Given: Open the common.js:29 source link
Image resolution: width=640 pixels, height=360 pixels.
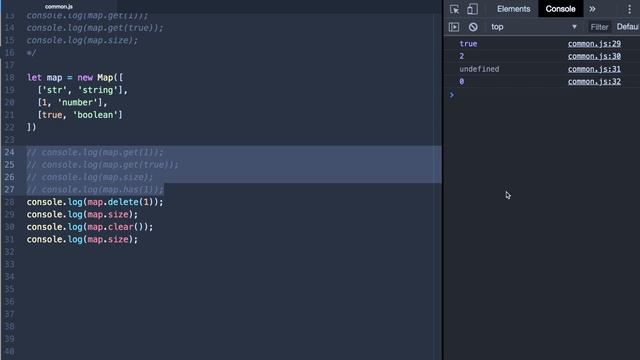Looking at the screenshot, I should [594, 44].
